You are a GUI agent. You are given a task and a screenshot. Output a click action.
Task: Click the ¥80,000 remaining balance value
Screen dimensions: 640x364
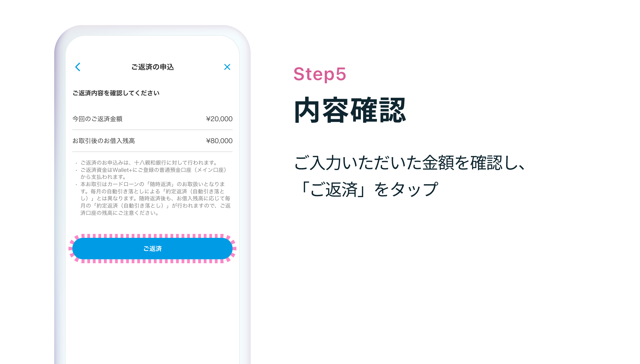click(219, 141)
